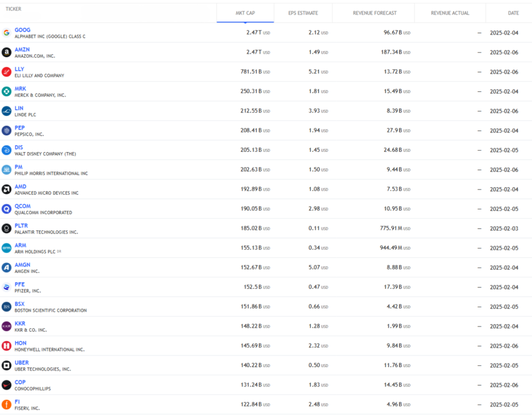Open the AMZN ticker link

[22, 49]
